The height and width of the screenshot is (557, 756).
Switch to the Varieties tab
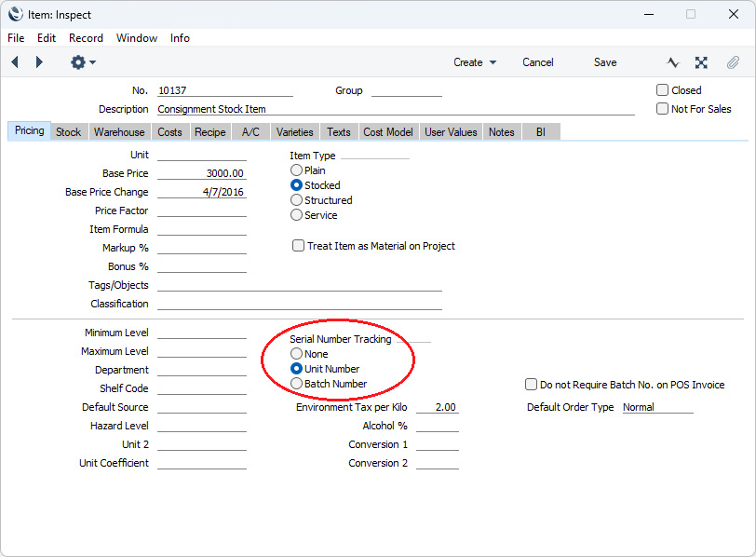click(294, 132)
